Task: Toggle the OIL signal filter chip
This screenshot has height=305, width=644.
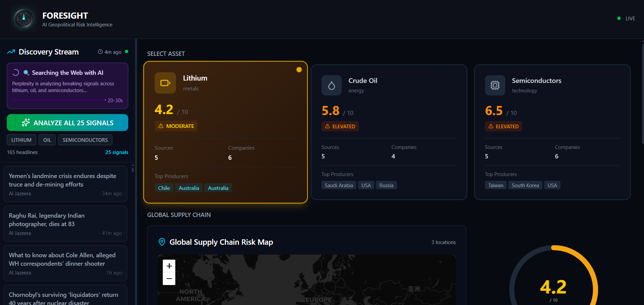Action: tap(47, 140)
